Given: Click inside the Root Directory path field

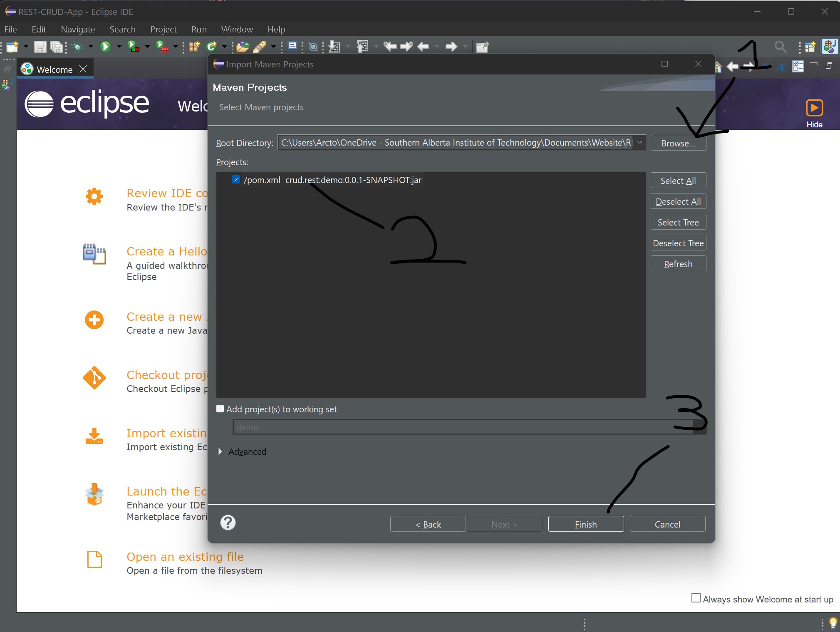Looking at the screenshot, I should (x=456, y=143).
